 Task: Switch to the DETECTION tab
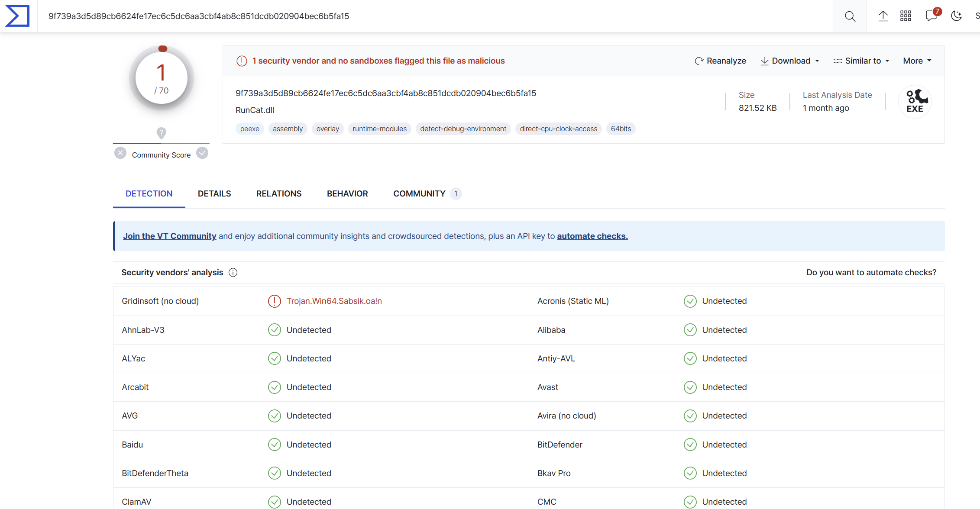(149, 193)
